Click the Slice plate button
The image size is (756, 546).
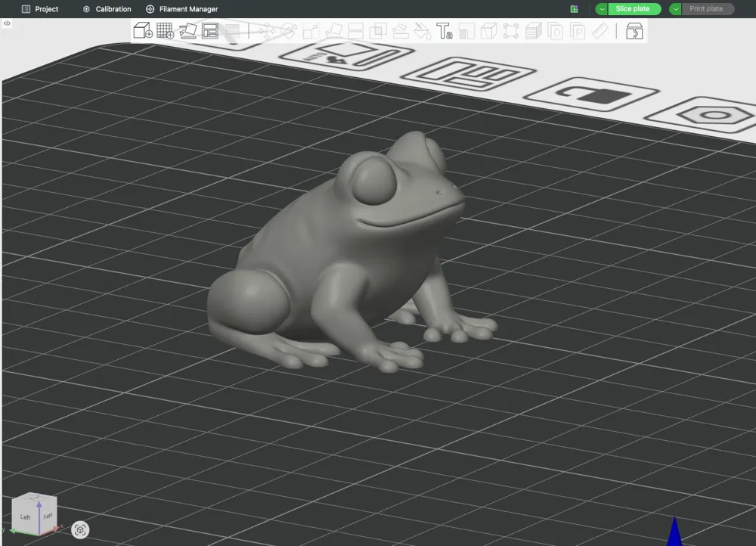(x=634, y=8)
